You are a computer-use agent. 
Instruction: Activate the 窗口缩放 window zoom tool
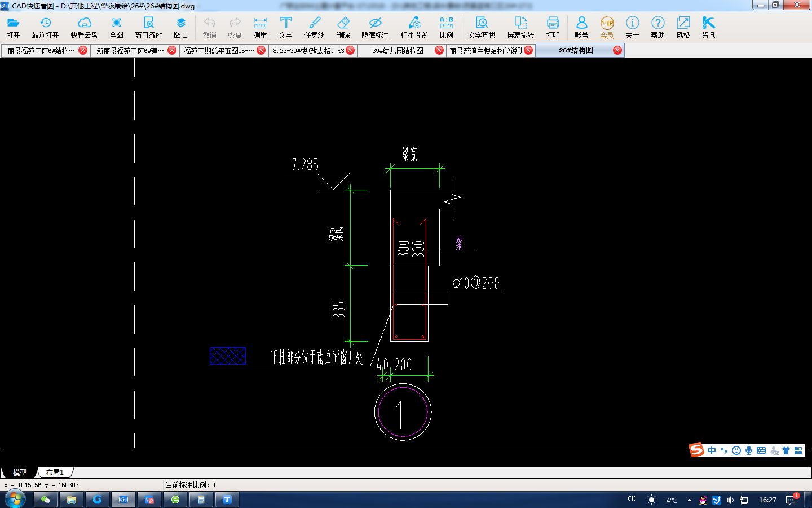148,27
